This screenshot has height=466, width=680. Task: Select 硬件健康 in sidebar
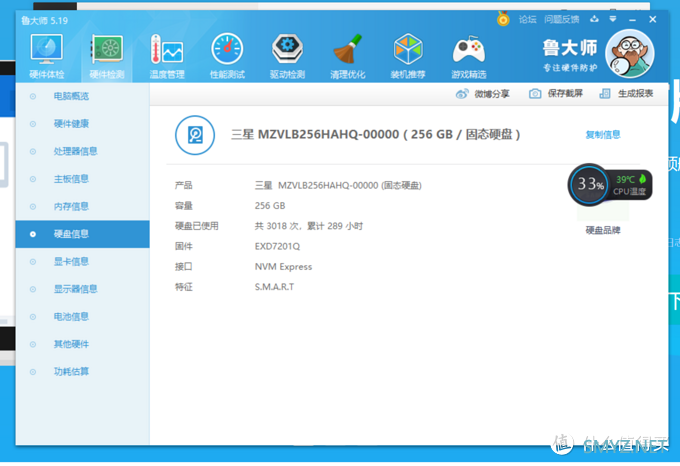(82, 124)
